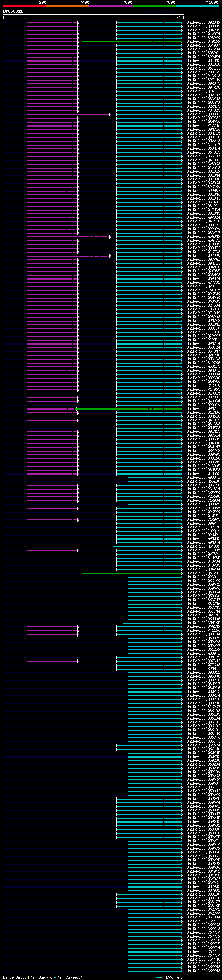Open hit UniRef100_B9SPV9
Viewport: 222px width, 980px height.
(x=203, y=38)
